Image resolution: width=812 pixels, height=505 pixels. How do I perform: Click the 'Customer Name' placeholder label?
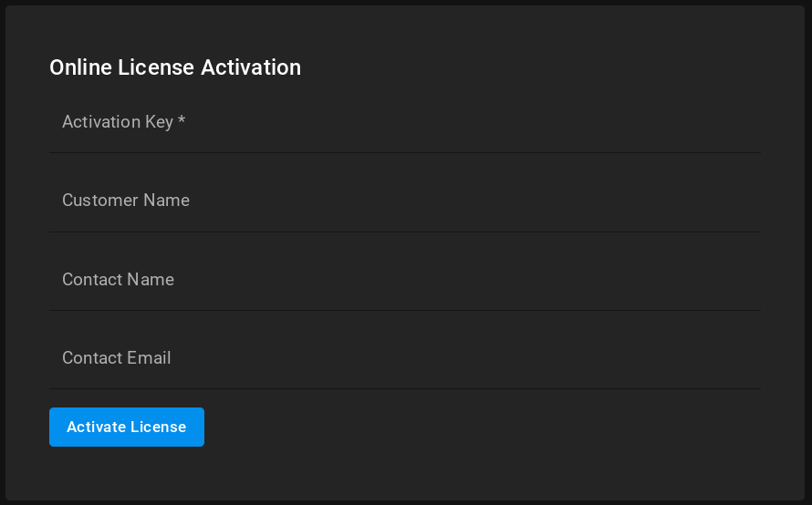(126, 201)
